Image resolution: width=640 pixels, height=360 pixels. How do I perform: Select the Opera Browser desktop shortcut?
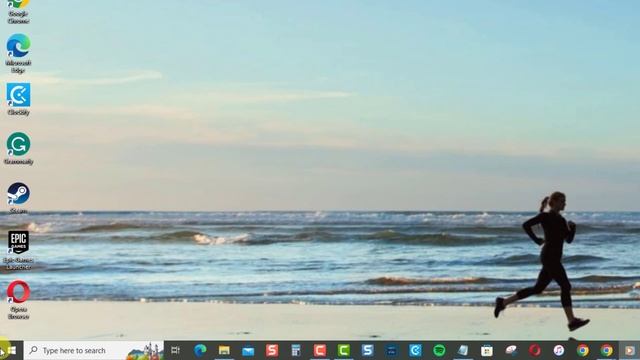coord(18,300)
